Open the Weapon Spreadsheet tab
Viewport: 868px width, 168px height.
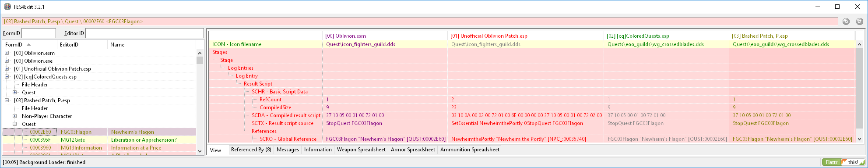point(361,150)
